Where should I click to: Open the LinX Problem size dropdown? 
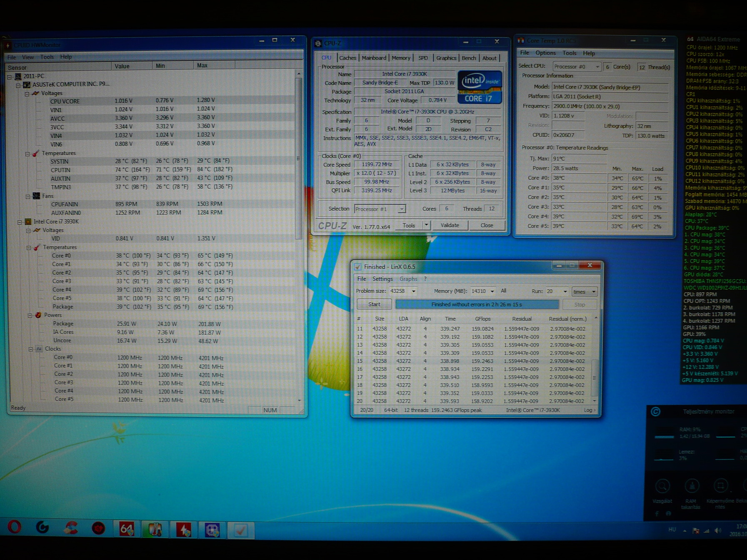[x=413, y=291]
